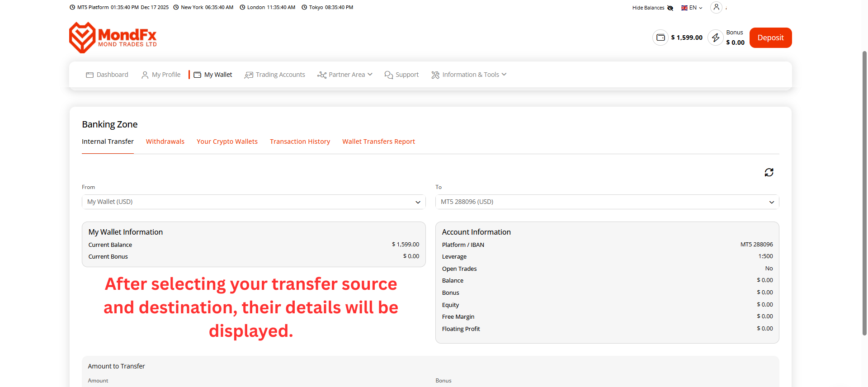Click the wallet balance icon

click(x=660, y=38)
